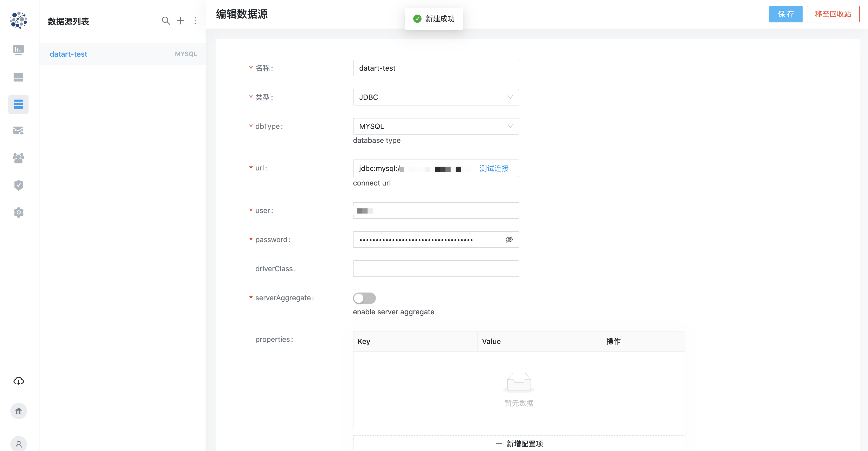Click the 操作 column header
Image resolution: width=868 pixels, height=451 pixels.
[643, 341]
